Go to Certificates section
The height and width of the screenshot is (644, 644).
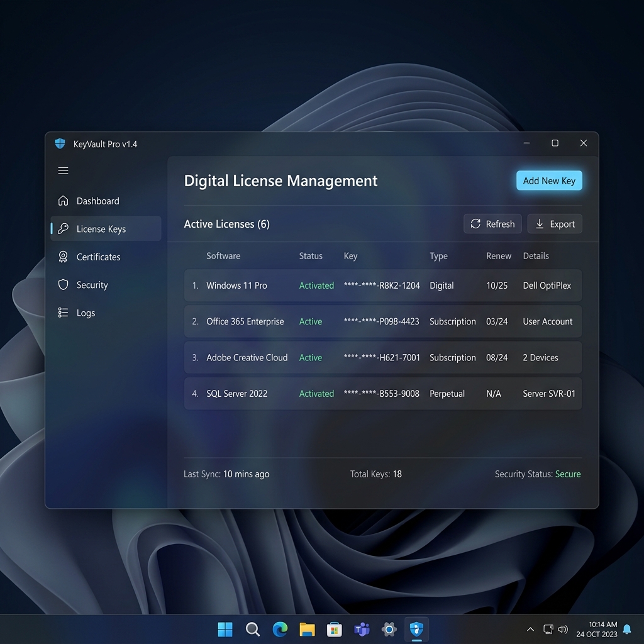coord(106,257)
